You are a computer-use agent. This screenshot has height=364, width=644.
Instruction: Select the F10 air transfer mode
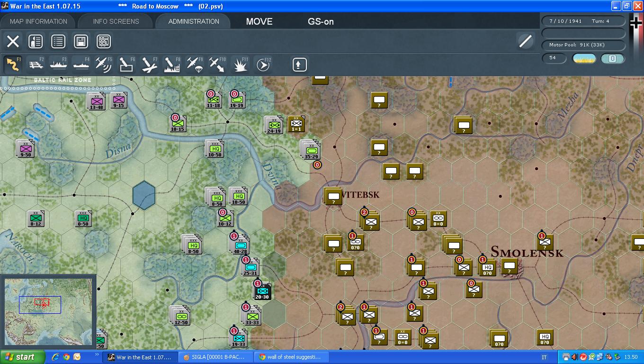click(217, 64)
